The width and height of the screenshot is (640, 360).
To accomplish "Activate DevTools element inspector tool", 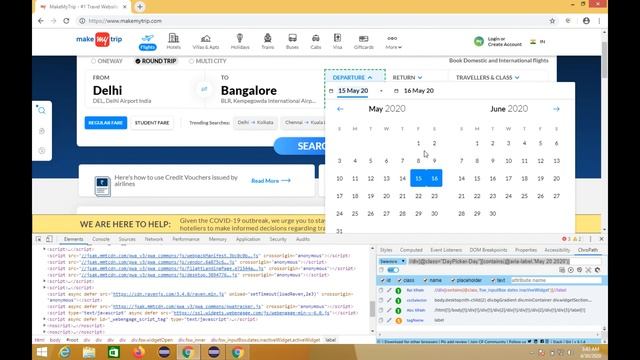I will click(x=39, y=239).
